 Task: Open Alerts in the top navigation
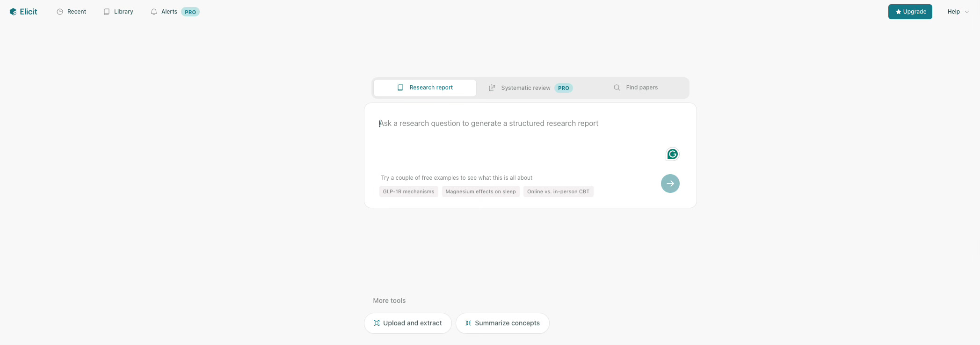point(175,12)
